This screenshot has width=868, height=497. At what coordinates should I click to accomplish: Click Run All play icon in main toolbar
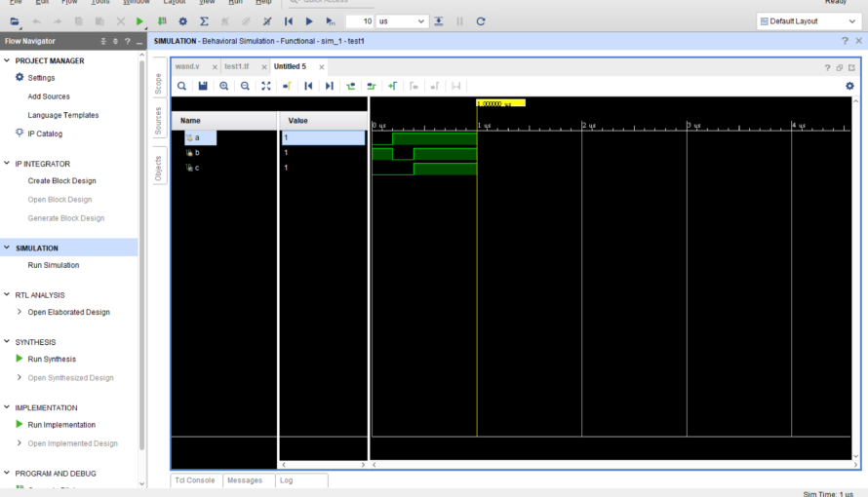(x=309, y=21)
